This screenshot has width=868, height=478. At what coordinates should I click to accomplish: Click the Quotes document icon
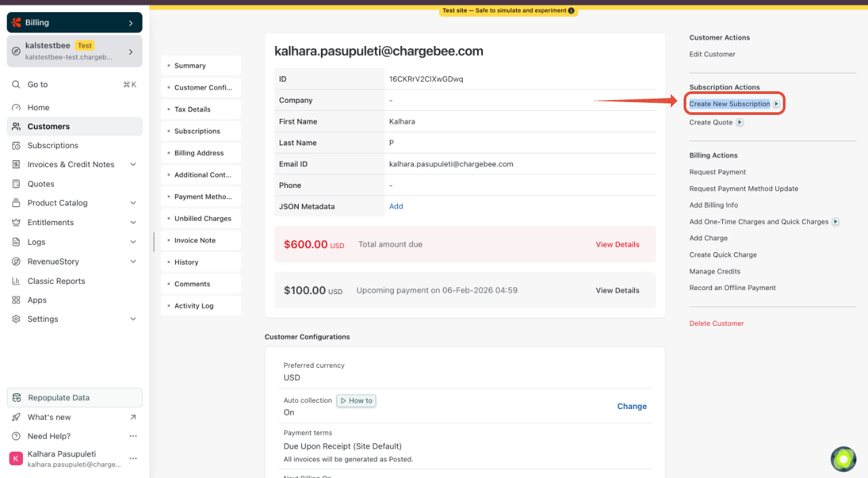[x=16, y=184]
